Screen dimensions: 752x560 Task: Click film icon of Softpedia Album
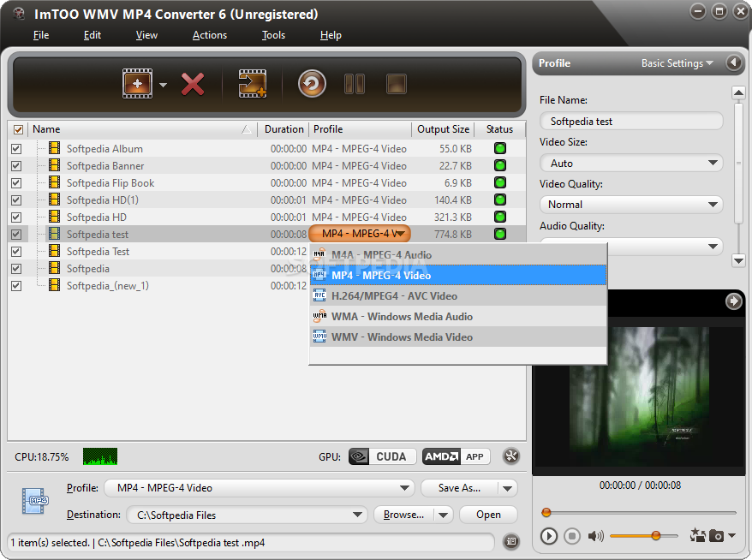click(x=55, y=148)
